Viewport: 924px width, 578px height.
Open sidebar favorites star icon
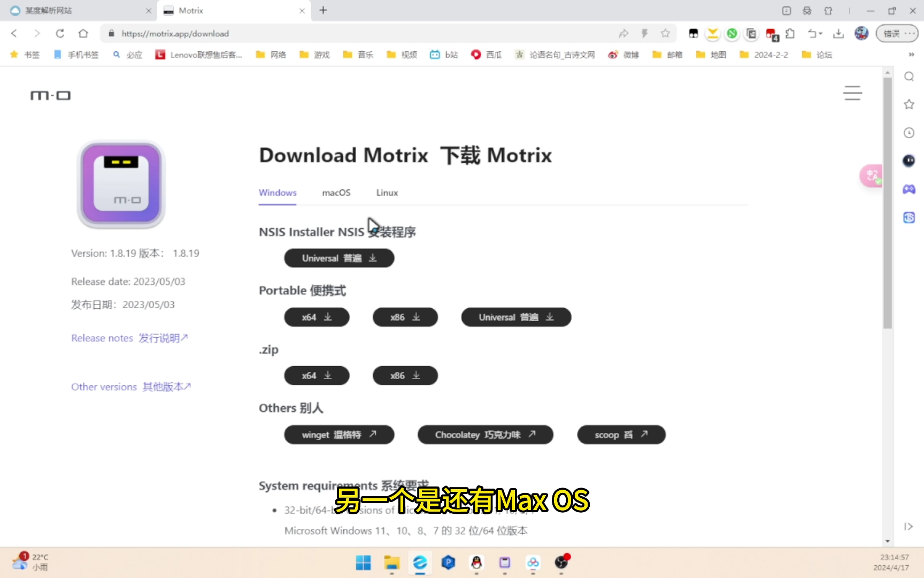coord(909,104)
